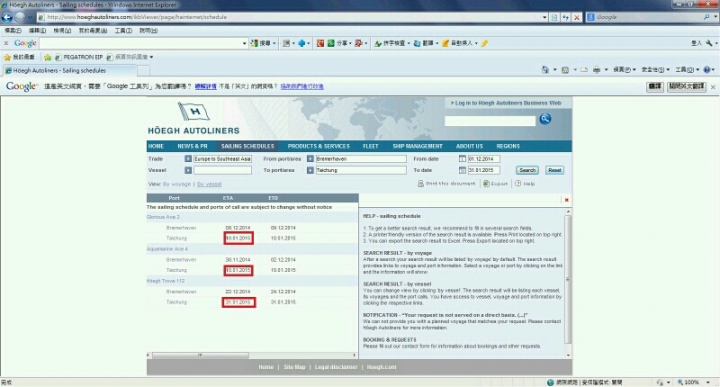Close the Google translate notification bar
Image resolution: width=720 pixels, height=387 pixels.
(x=713, y=87)
